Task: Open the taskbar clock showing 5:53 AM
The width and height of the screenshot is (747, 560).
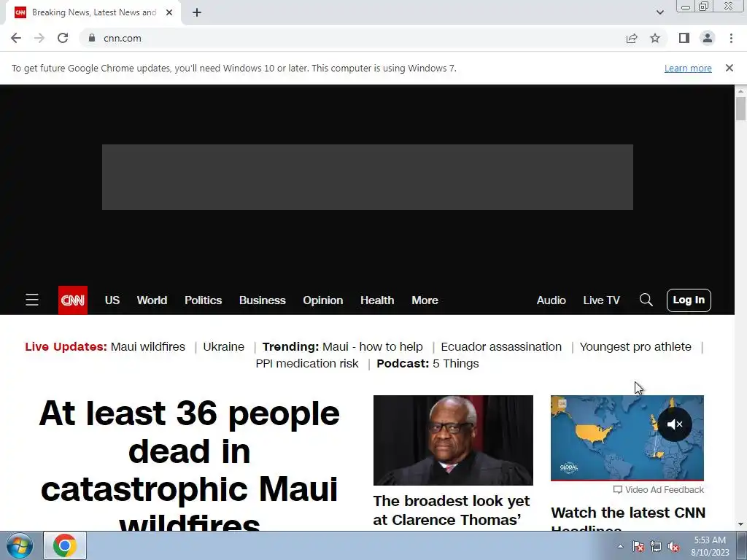Action: [710, 546]
